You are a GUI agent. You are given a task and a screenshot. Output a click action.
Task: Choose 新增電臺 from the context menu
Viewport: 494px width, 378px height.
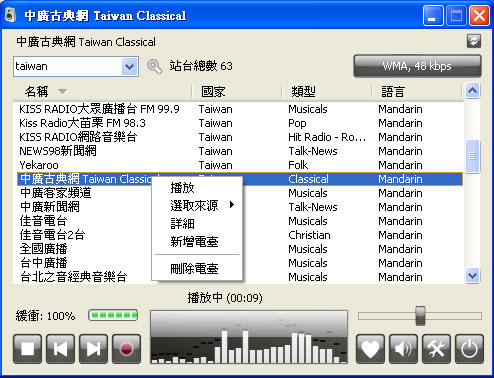(x=197, y=242)
